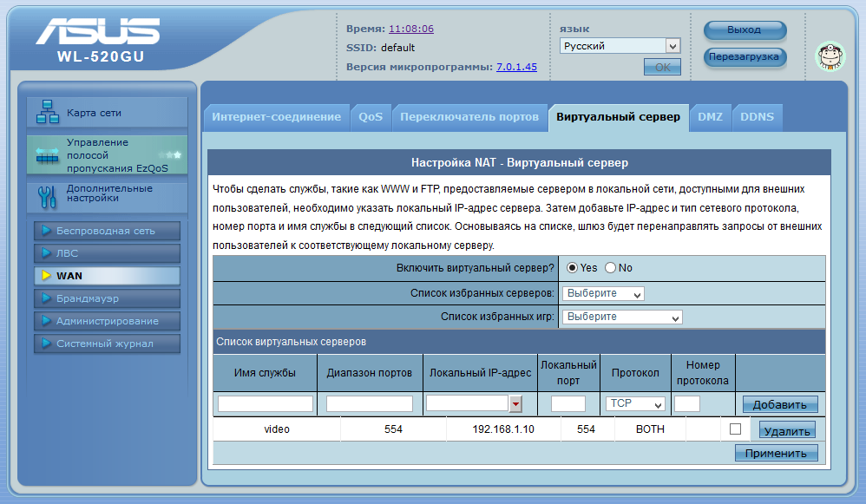Screen dimensions: 866x504
Task: Click the local port input field
Action: coord(568,403)
